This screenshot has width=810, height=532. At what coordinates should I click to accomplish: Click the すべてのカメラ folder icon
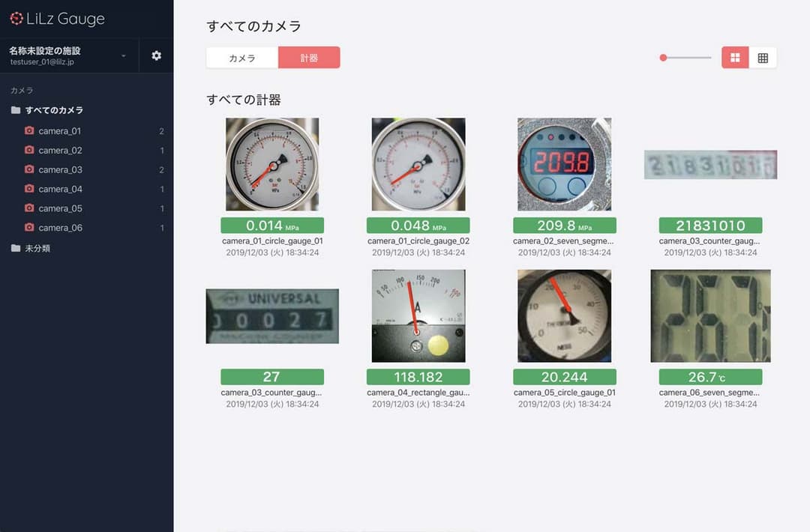pyautogui.click(x=16, y=110)
